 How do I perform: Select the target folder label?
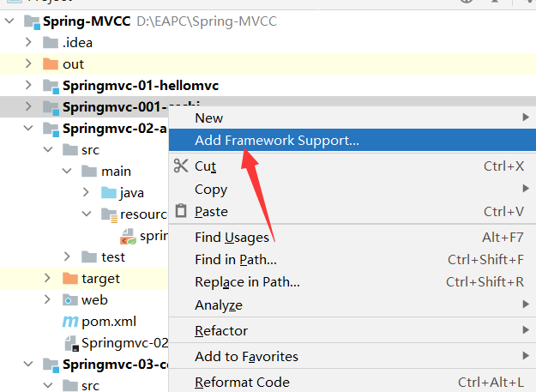[x=101, y=279]
